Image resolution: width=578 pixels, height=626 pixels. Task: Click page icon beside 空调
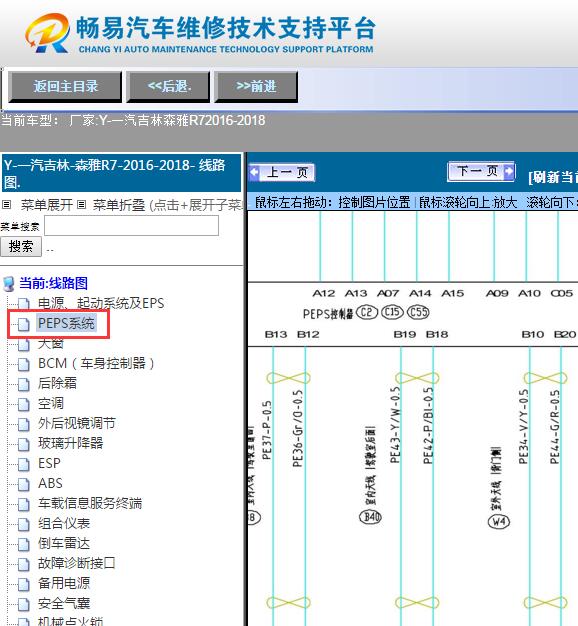click(24, 404)
